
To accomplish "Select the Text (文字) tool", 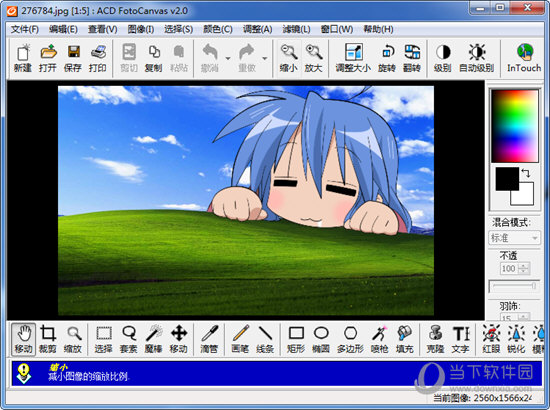I will point(460,339).
